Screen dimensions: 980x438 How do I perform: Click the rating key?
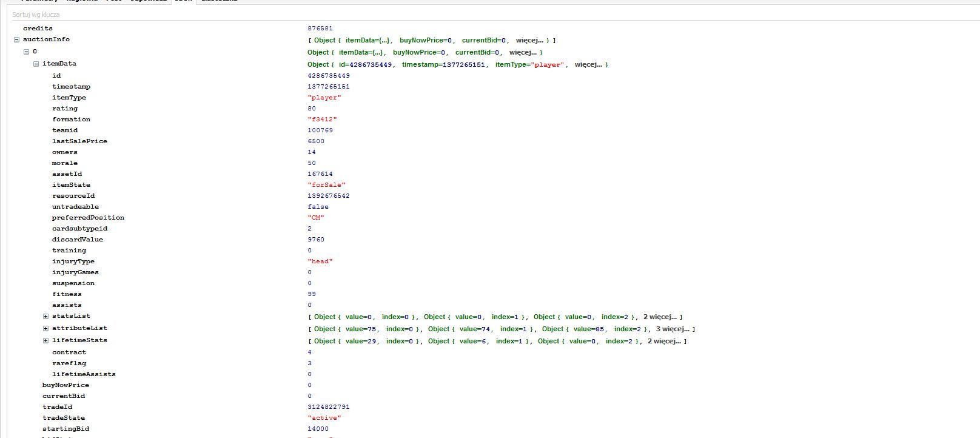tap(65, 109)
